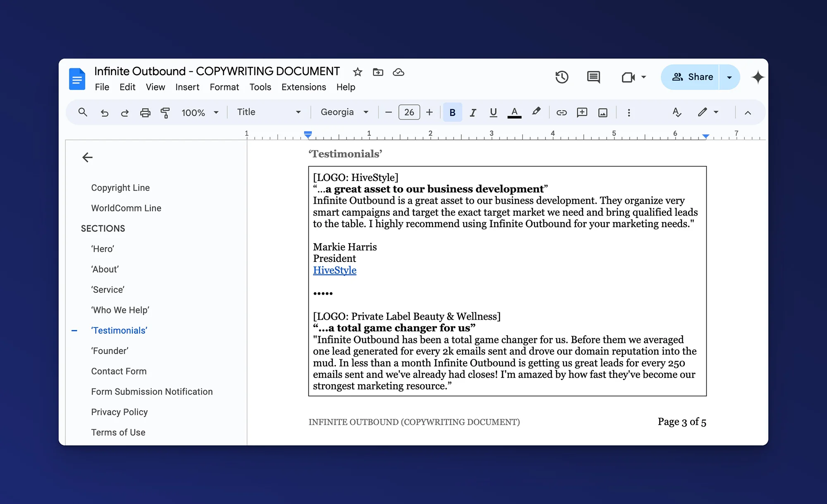Image resolution: width=827 pixels, height=504 pixels.
Task: Open the Share options dropdown arrow
Action: 729,77
